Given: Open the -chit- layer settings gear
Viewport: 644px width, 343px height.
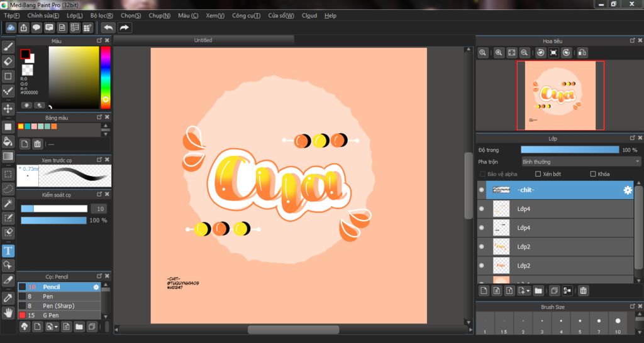Looking at the screenshot, I should [628, 190].
